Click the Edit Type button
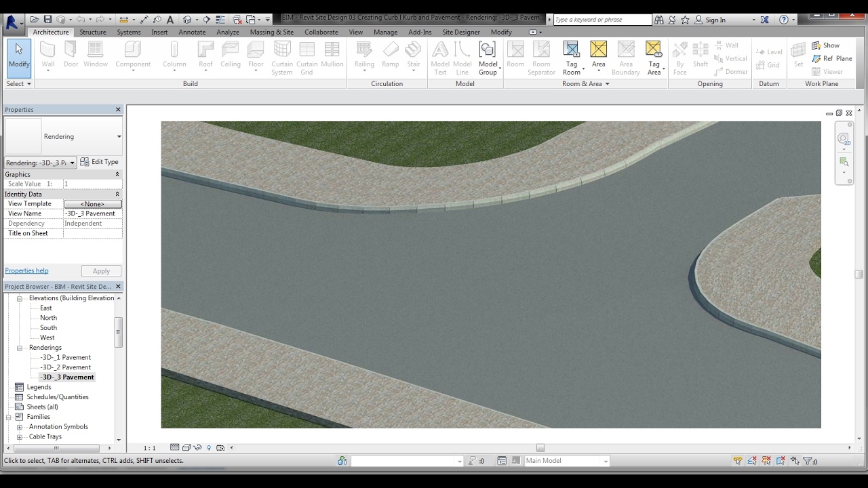Image resolution: width=868 pixels, height=488 pixels. (x=99, y=162)
